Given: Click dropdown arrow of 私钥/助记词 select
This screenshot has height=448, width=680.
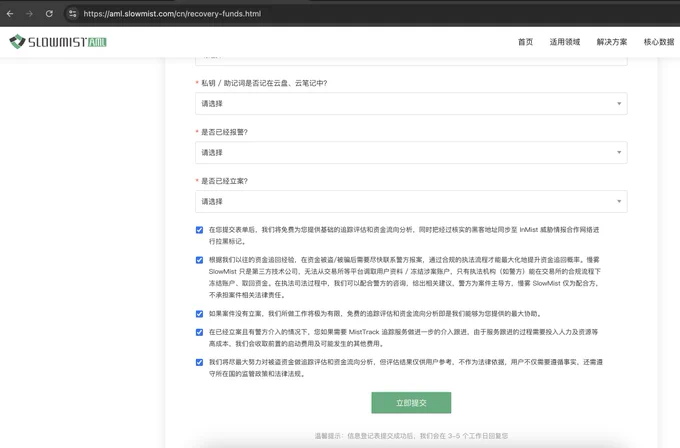Looking at the screenshot, I should [619, 104].
